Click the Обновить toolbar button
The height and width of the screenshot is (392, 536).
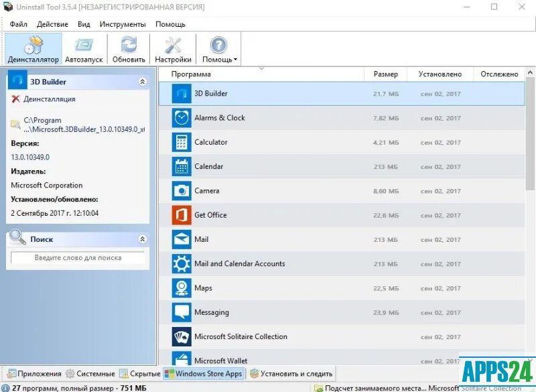[129, 49]
